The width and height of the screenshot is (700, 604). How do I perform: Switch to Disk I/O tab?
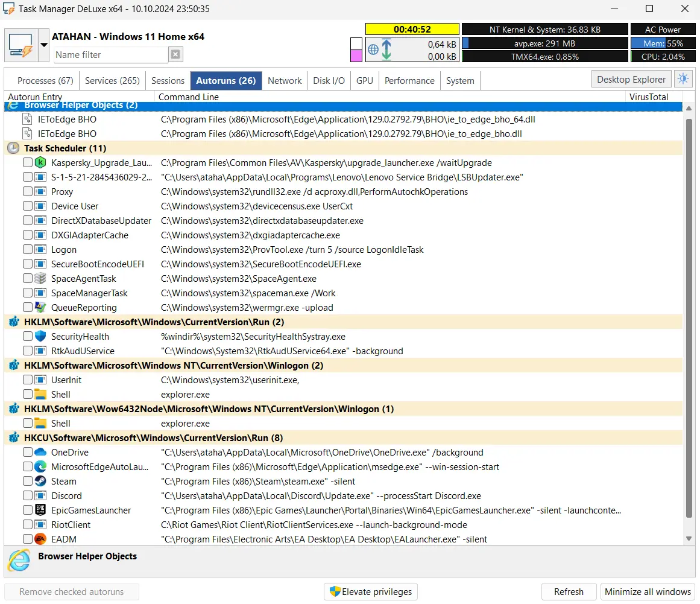329,81
